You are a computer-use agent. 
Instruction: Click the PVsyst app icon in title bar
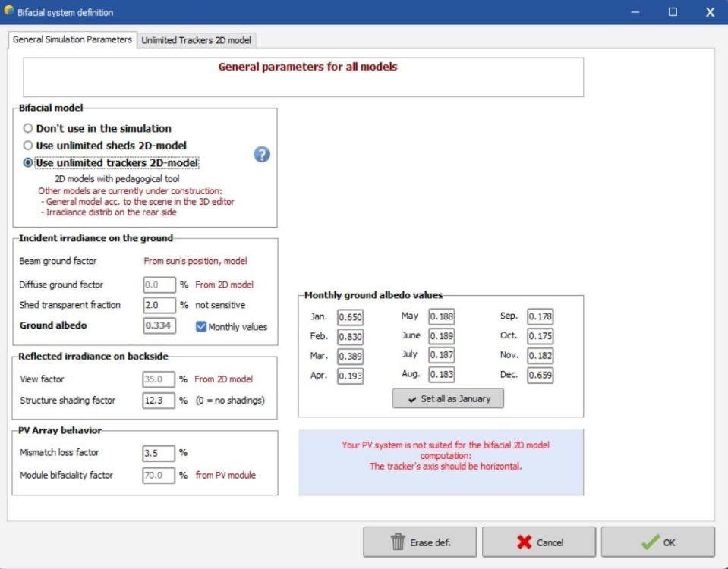(9, 11)
